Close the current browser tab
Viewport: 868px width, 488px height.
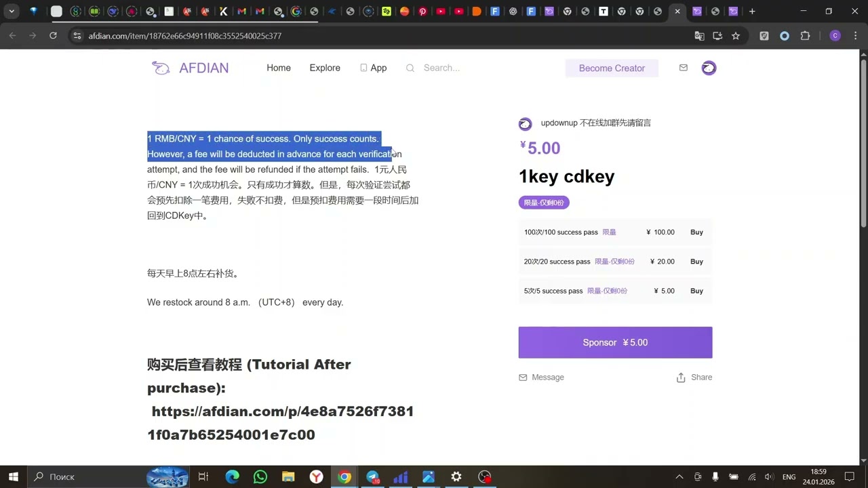677,12
